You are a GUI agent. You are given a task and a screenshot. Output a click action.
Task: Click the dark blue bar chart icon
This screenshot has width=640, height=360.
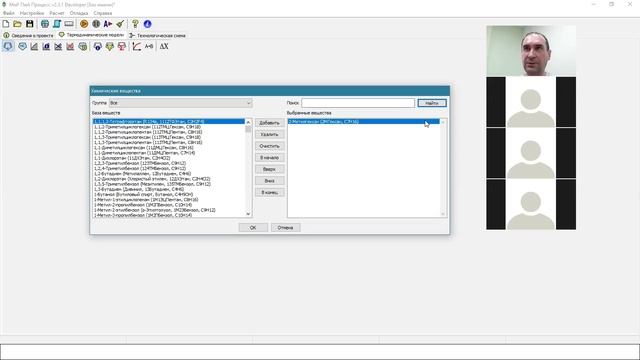[46, 47]
